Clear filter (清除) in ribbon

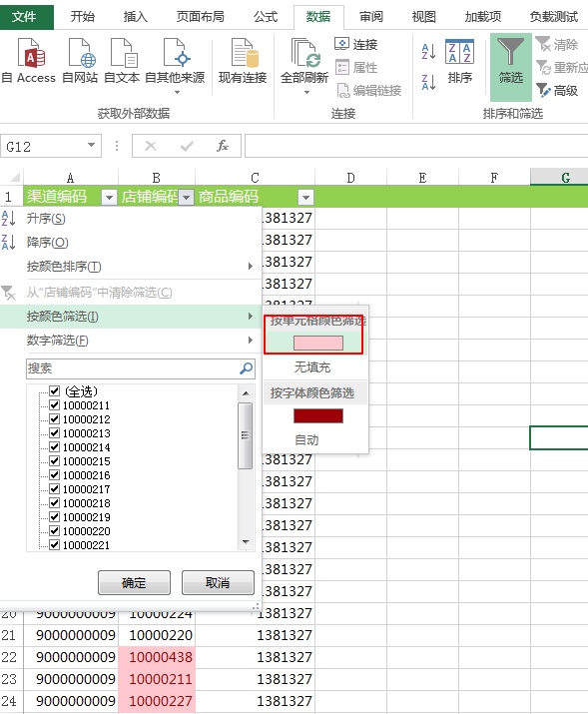pyautogui.click(x=557, y=44)
